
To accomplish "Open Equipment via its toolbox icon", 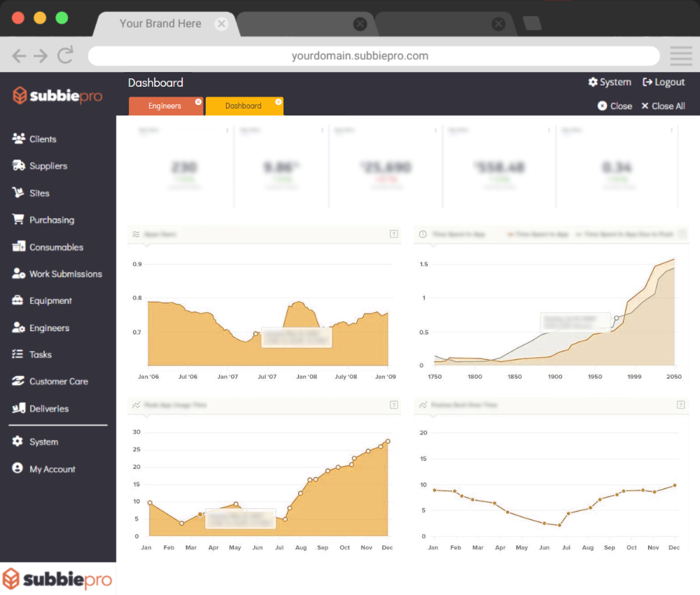I will pyautogui.click(x=18, y=301).
